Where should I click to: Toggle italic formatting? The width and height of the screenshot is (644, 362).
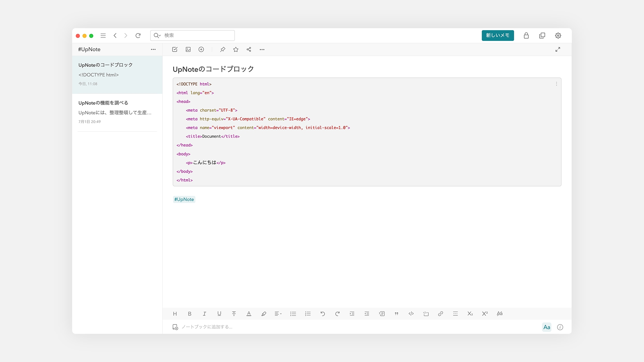[204, 314]
